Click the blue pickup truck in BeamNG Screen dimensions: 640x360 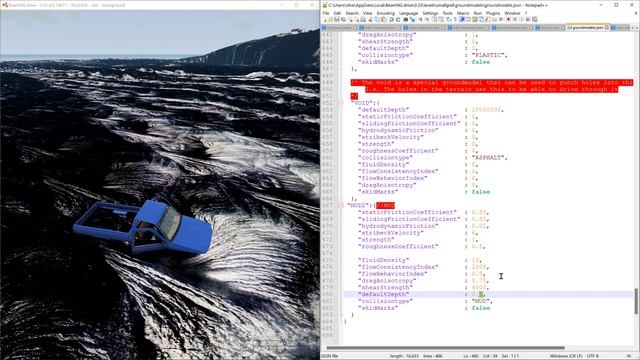coord(143,227)
